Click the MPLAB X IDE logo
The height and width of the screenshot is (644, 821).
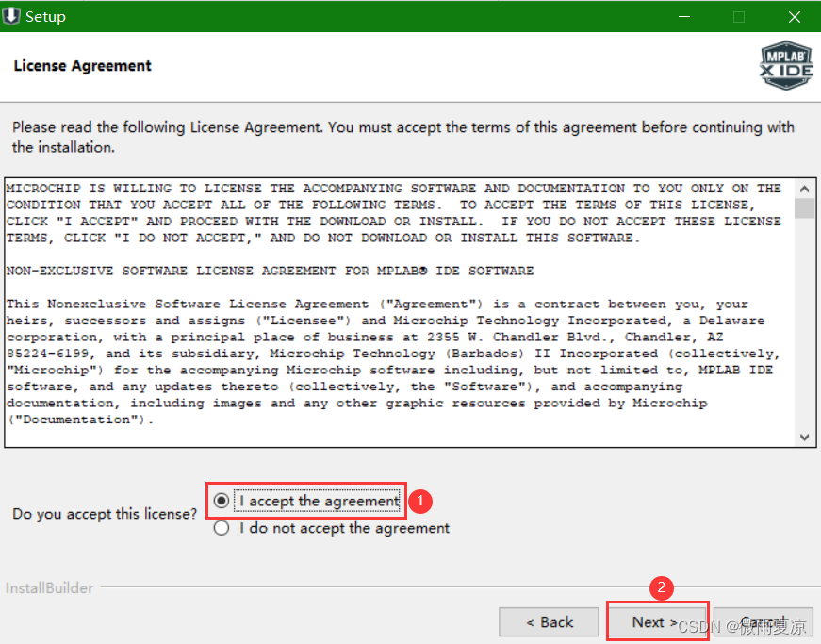click(786, 65)
